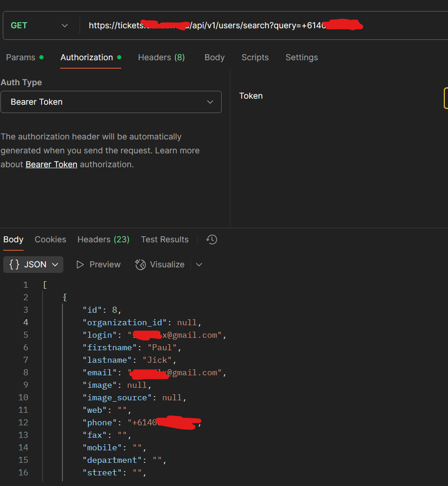Open the Test Results tab
448x486 pixels.
click(x=165, y=240)
